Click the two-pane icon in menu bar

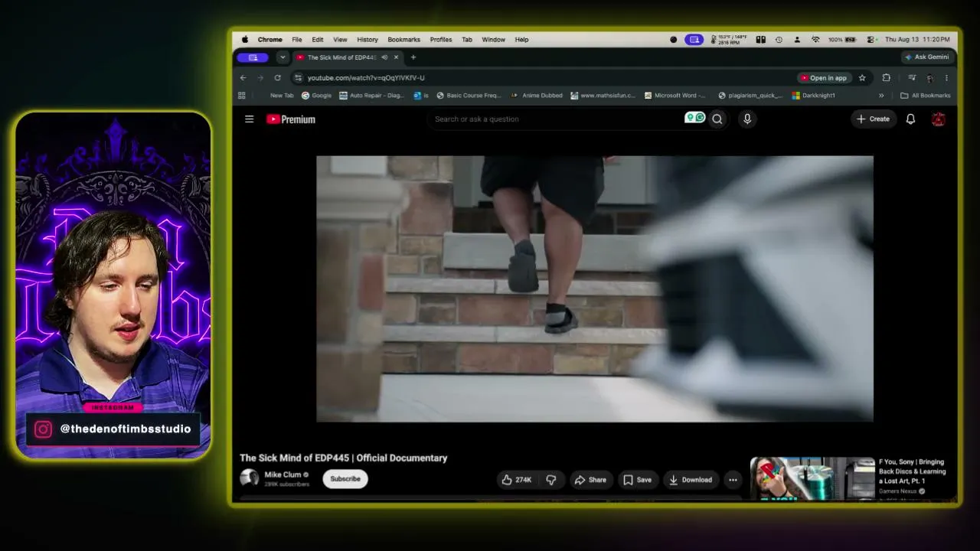tap(761, 39)
